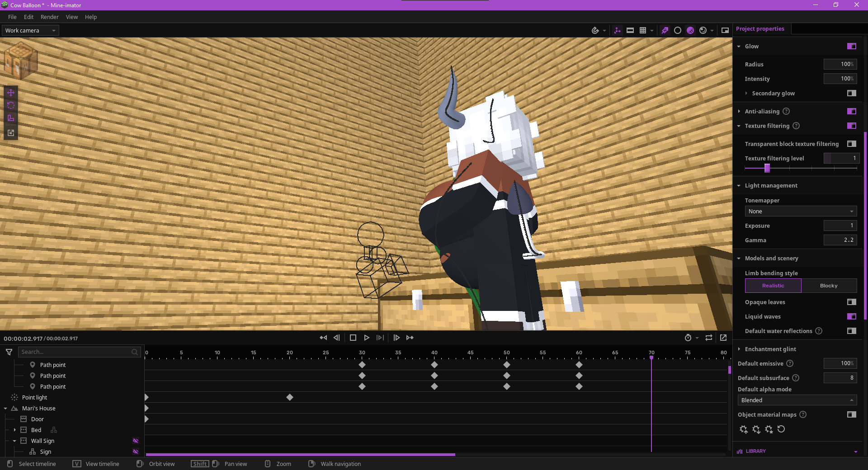Image resolution: width=868 pixels, height=470 pixels.
Task: Open the Tonemapper dropdown
Action: click(801, 211)
